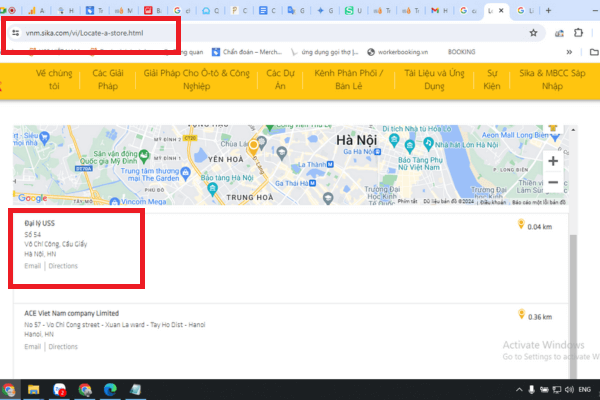Click the ENG language indicator
The width and height of the screenshot is (600, 400).
click(585, 390)
